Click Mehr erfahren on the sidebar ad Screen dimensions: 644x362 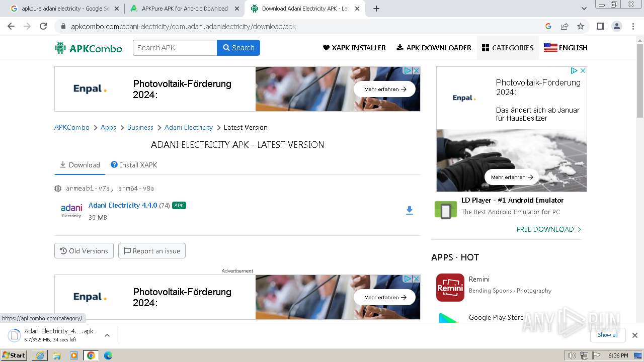click(512, 177)
